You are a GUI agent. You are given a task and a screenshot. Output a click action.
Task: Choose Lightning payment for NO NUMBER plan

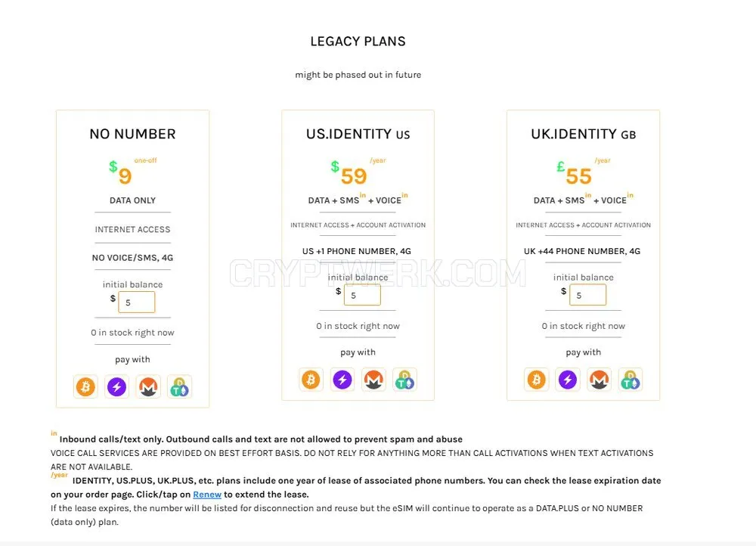pos(116,387)
